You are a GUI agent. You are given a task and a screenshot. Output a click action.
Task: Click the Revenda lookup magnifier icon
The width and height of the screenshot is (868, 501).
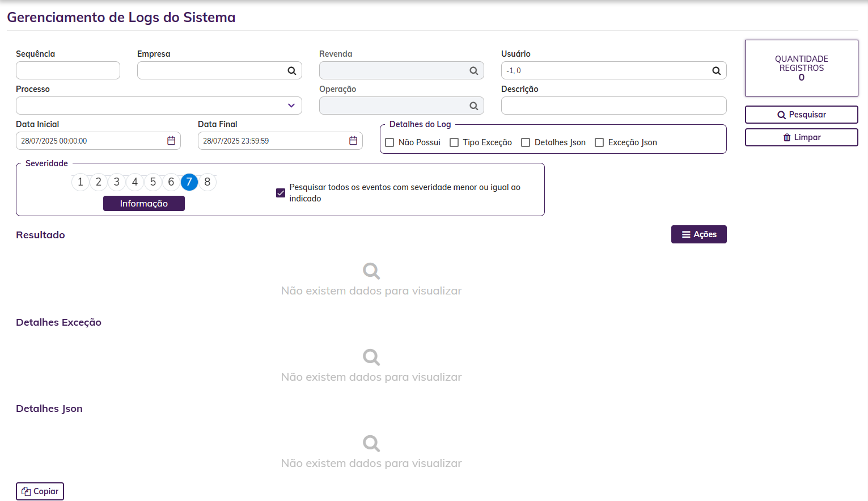(473, 71)
